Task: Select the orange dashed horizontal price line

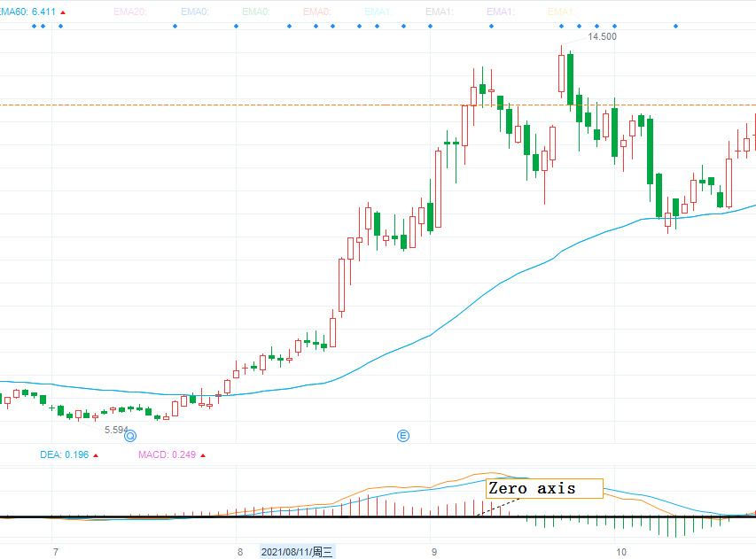Action: 378,105
